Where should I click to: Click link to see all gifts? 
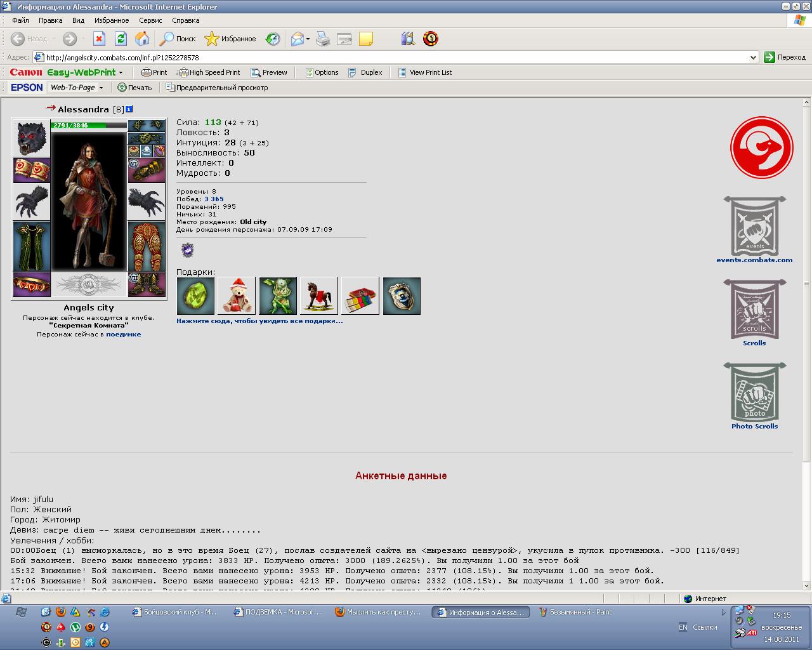[x=259, y=321]
